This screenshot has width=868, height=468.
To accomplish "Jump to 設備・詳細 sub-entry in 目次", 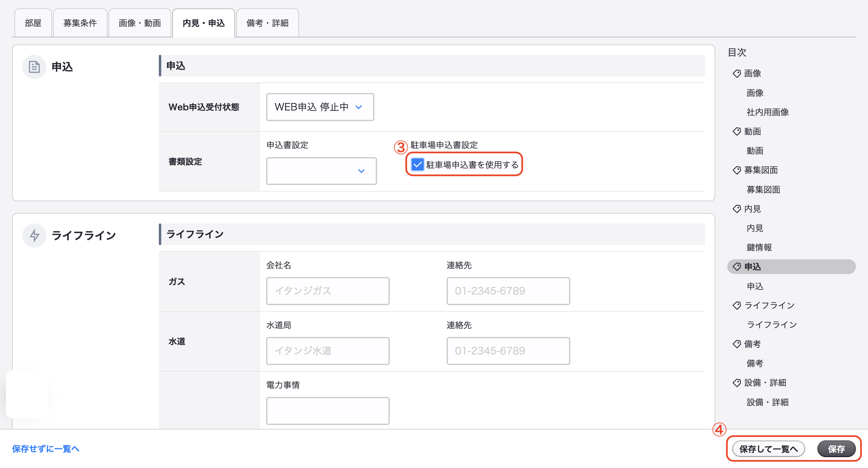I will pos(768,402).
